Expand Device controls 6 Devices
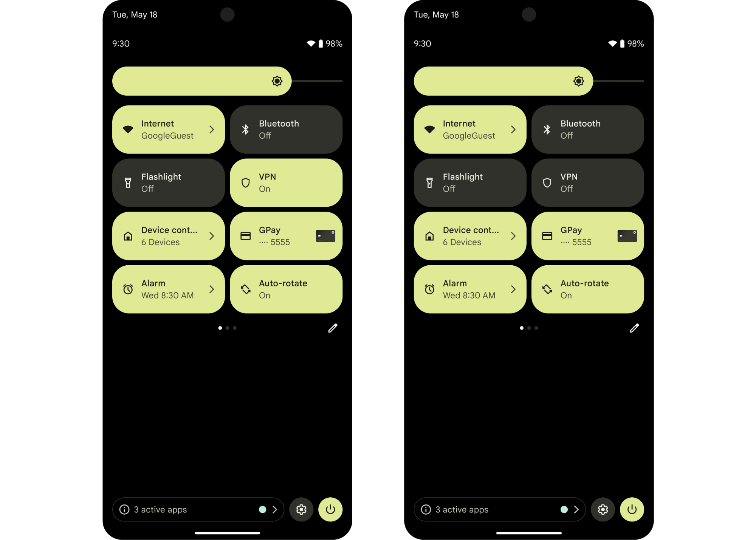The height and width of the screenshot is (540, 756). [212, 235]
